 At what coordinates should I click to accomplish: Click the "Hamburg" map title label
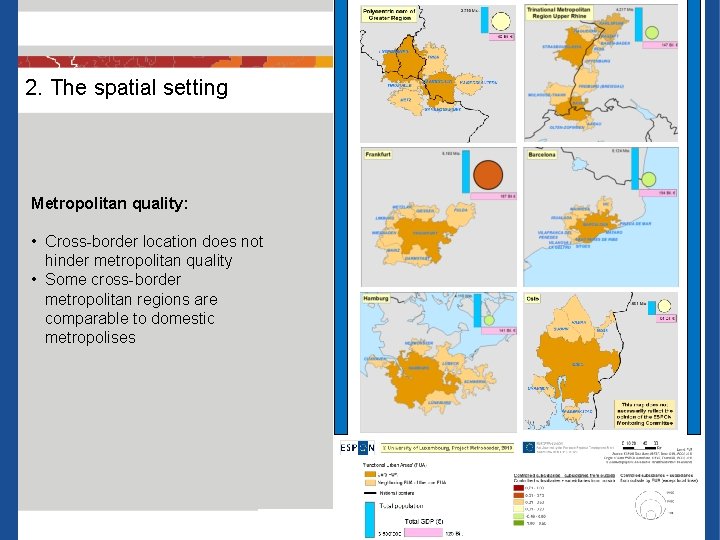click(376, 298)
